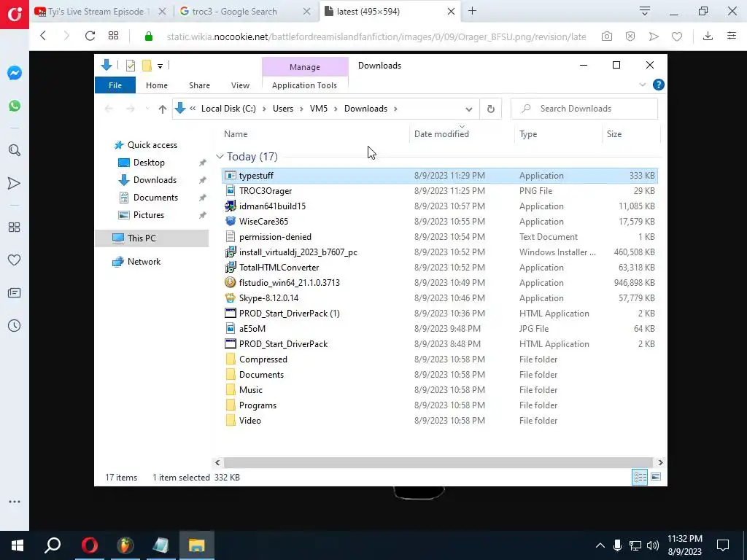The width and height of the screenshot is (747, 560).
Task: Open personal news icon in sidebar
Action: 15,293
